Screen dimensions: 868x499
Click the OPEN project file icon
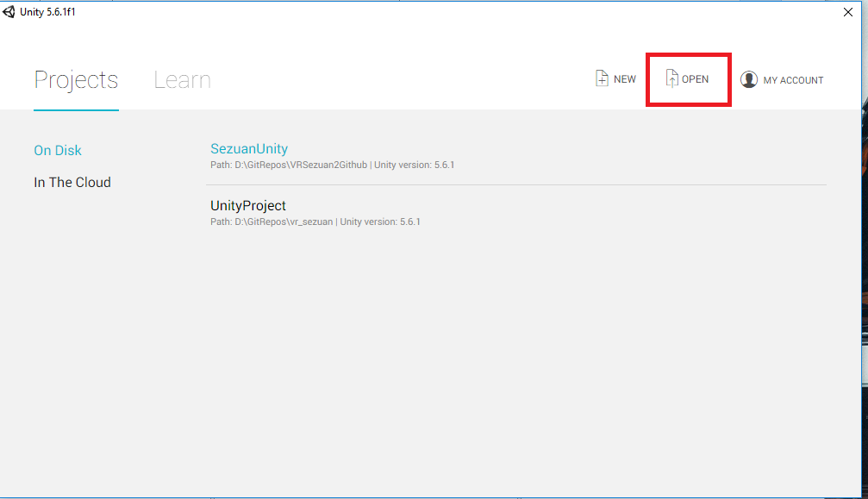[671, 78]
